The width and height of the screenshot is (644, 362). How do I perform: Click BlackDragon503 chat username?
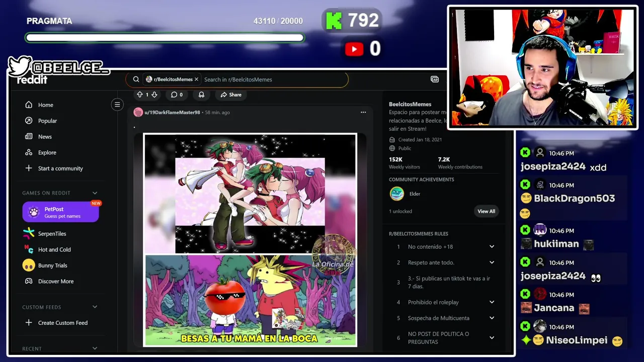pyautogui.click(x=574, y=199)
